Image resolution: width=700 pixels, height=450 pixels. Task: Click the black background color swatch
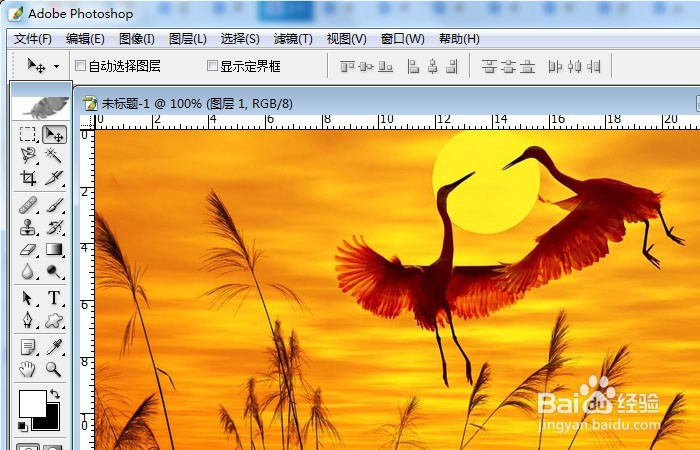point(51,421)
